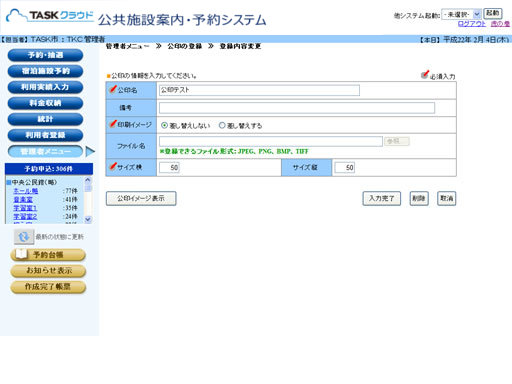Click the ログアウト link
Image resolution: width=512 pixels, height=384 pixels.
tap(472, 24)
